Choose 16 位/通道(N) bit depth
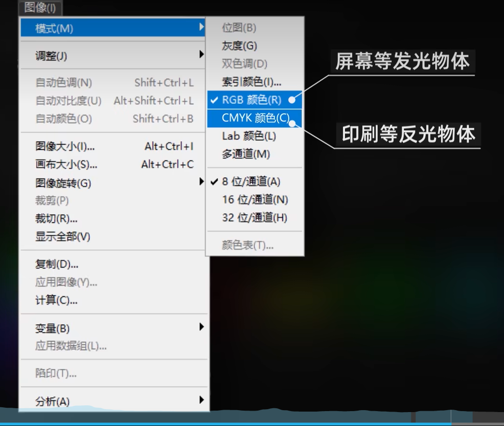This screenshot has height=426, width=504. click(x=255, y=199)
